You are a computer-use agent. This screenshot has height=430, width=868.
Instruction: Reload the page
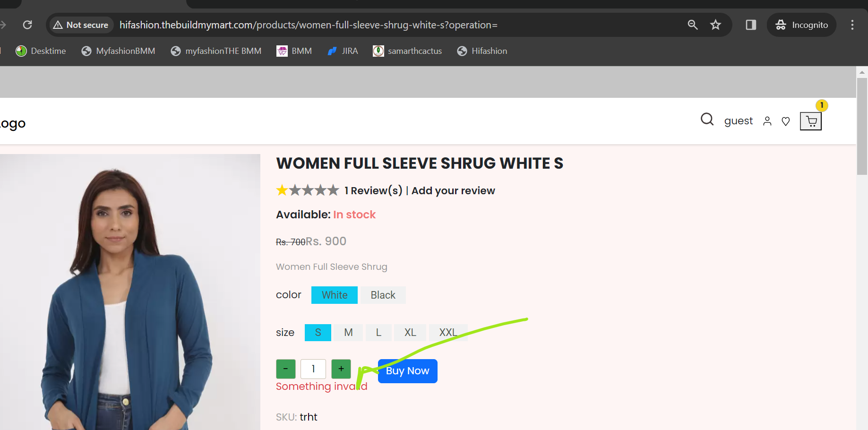tap(27, 25)
